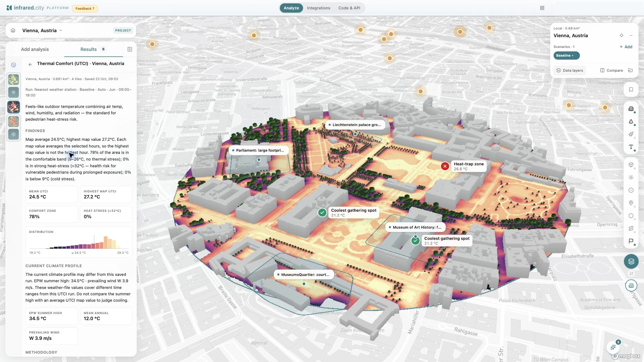
Task: Go to the home icon beside Vienna, Austria
Action: tap(13, 31)
